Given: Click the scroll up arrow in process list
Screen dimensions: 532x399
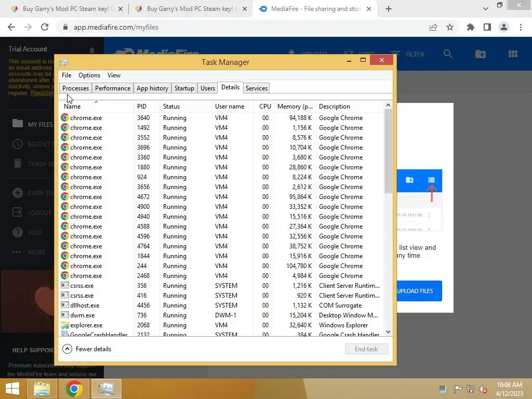Looking at the screenshot, I should (x=388, y=105).
